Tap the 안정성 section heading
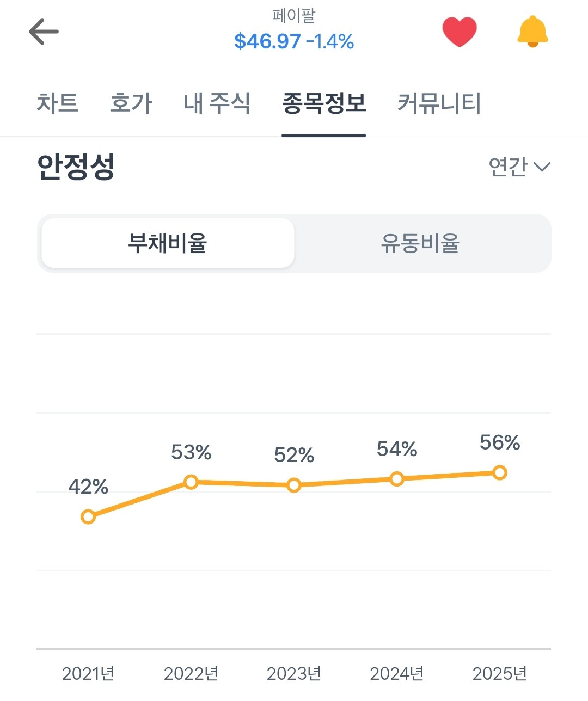588x701 pixels. (x=76, y=167)
